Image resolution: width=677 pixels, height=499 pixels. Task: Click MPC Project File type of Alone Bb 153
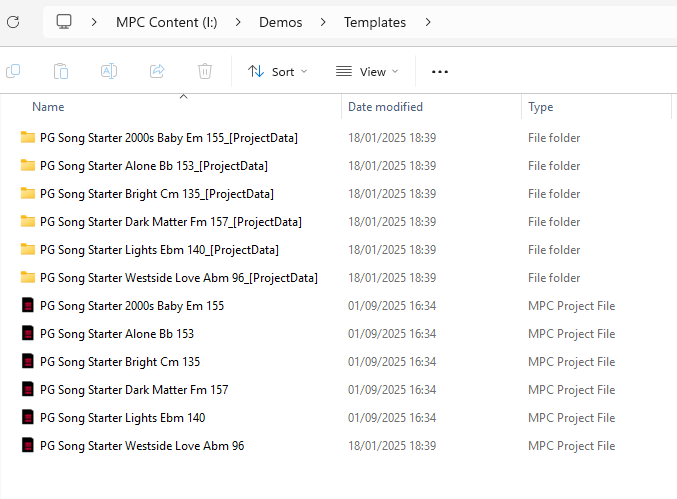coord(572,334)
